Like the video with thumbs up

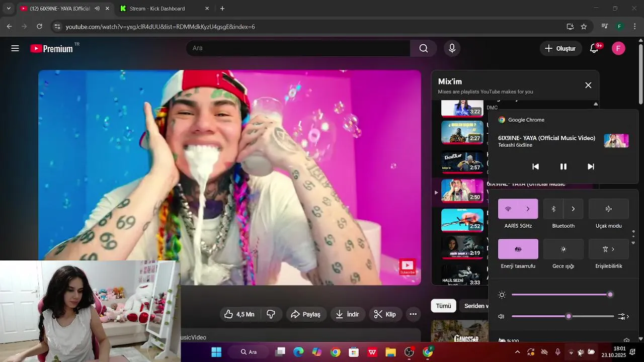coord(239,314)
